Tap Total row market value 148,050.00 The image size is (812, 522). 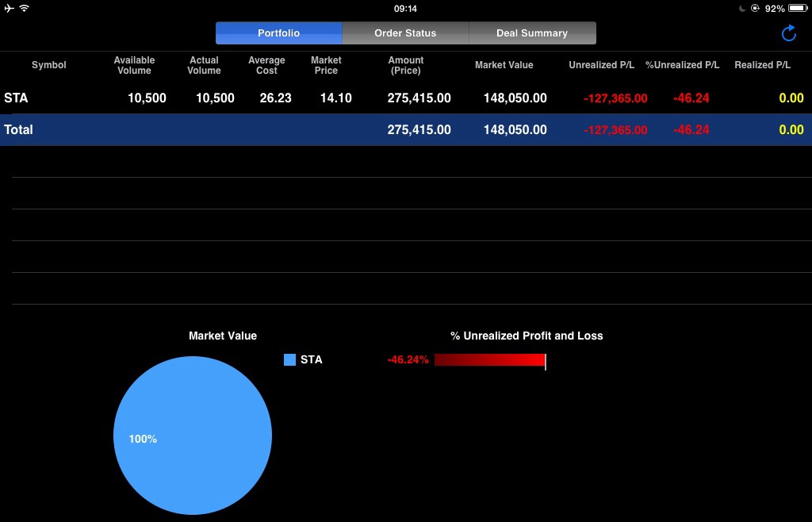click(515, 129)
